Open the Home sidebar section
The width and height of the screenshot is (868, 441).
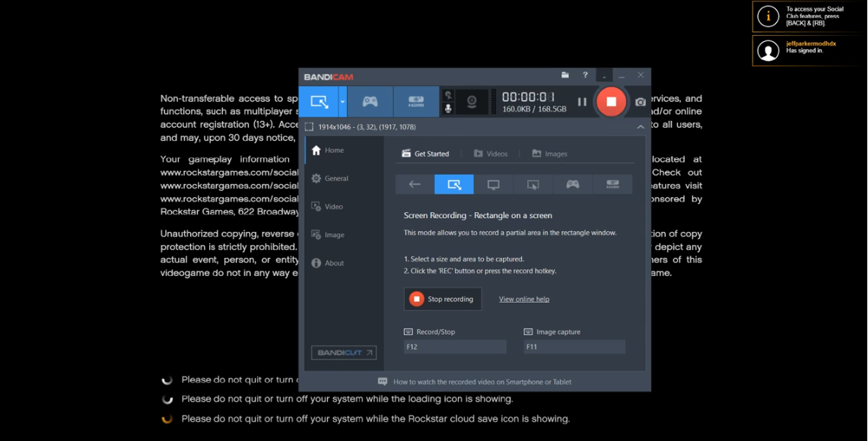(x=344, y=150)
